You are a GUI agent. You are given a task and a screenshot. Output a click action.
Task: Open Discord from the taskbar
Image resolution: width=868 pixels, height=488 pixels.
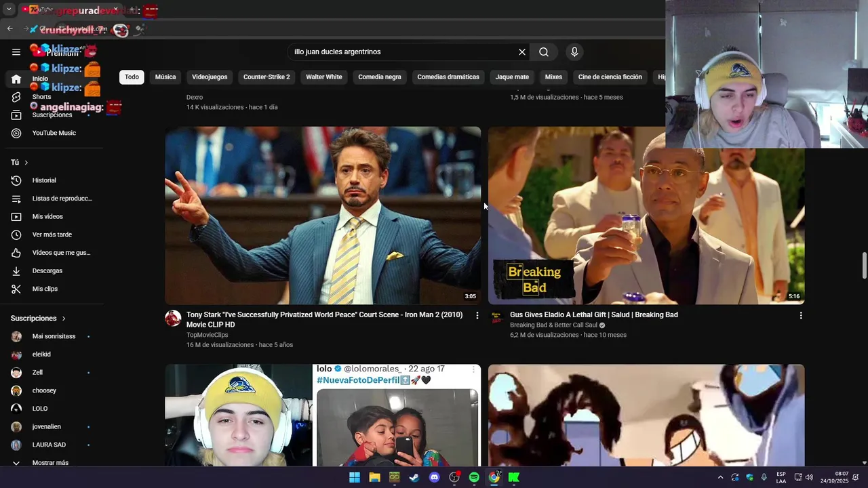[x=435, y=477]
